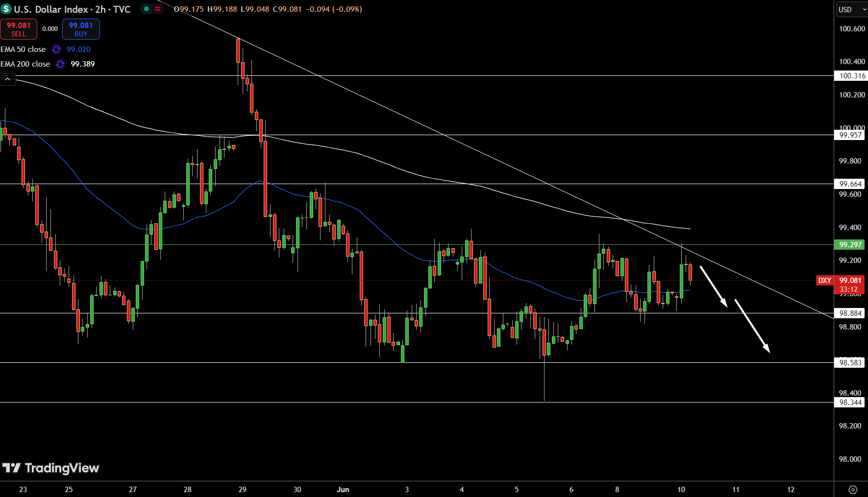The height and width of the screenshot is (497, 868).
Task: Click date 10 on the time axis
Action: [681, 490]
